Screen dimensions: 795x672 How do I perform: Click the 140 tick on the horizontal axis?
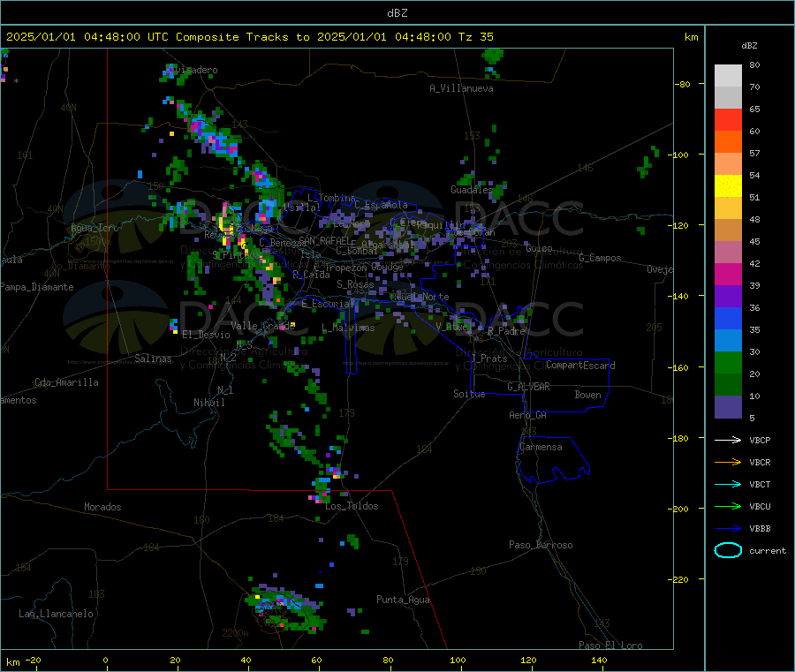tap(599, 660)
